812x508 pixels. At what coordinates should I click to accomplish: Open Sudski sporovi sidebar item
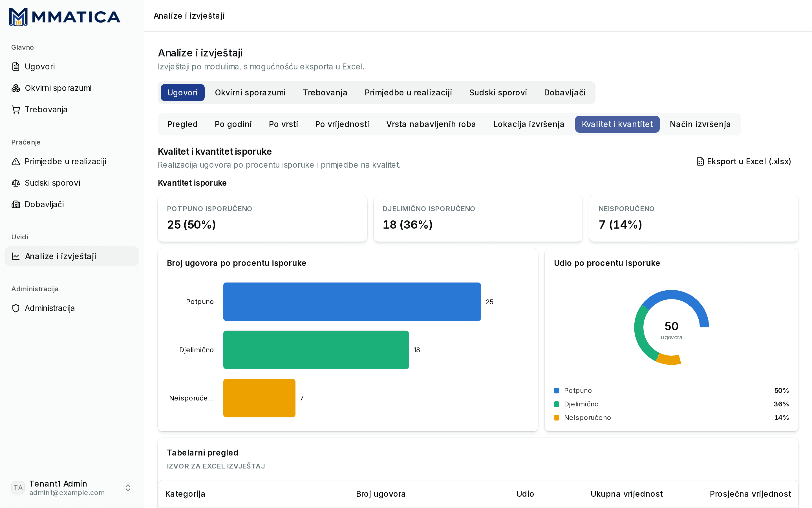click(72, 183)
